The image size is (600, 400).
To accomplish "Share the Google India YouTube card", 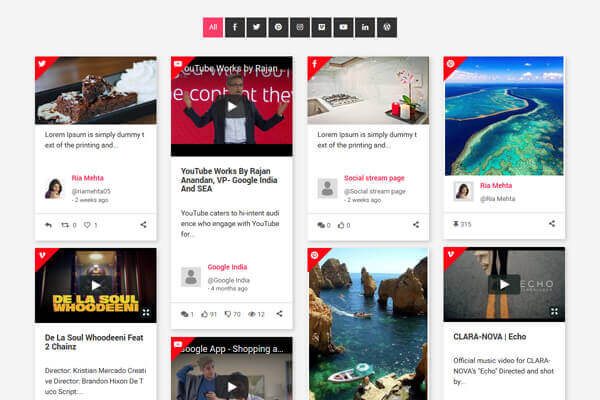I will click(x=279, y=313).
